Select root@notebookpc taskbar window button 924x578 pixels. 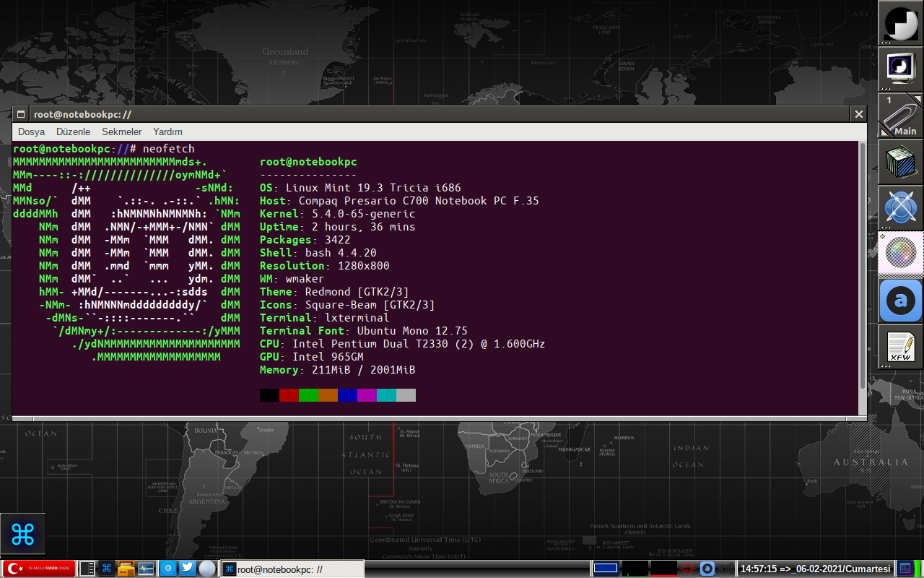click(x=292, y=569)
